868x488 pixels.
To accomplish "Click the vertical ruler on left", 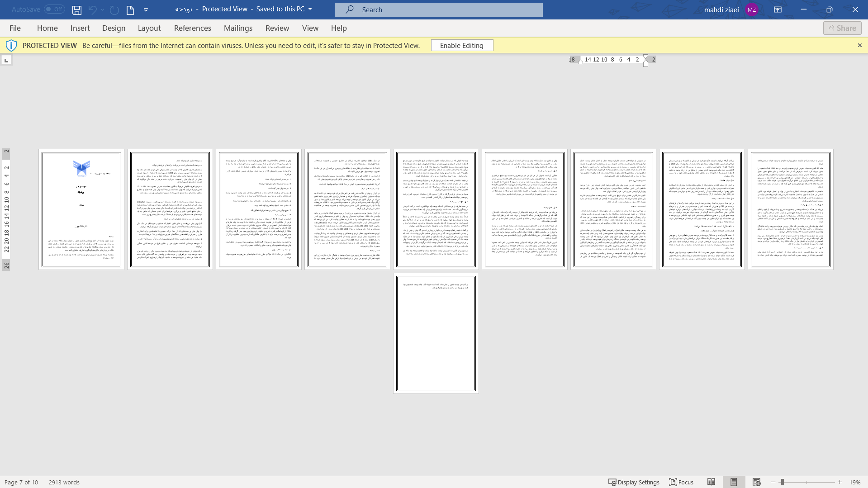I will click(6, 209).
